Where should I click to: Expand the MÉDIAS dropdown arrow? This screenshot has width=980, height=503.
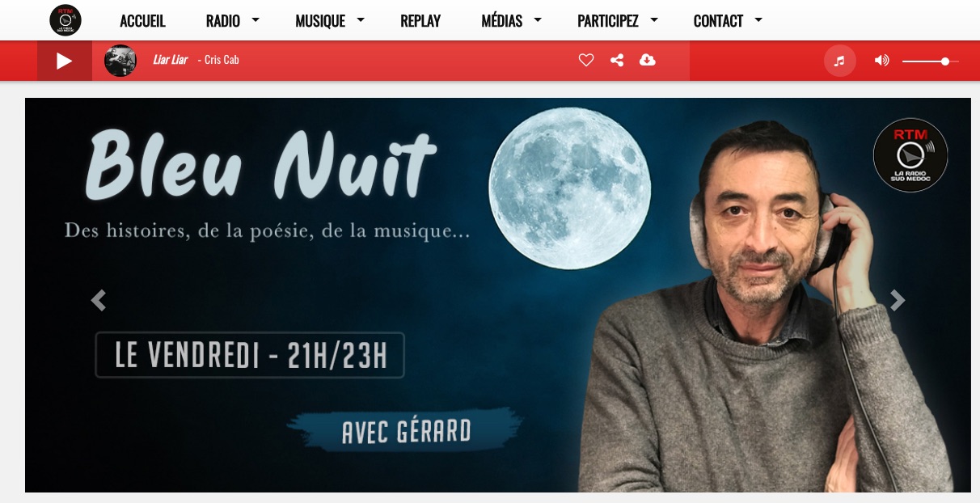pos(538,20)
